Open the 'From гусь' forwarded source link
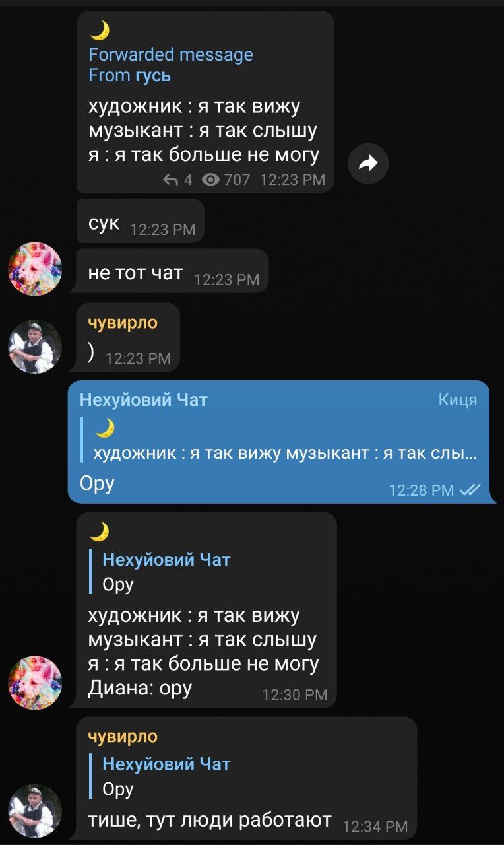 tap(130, 75)
